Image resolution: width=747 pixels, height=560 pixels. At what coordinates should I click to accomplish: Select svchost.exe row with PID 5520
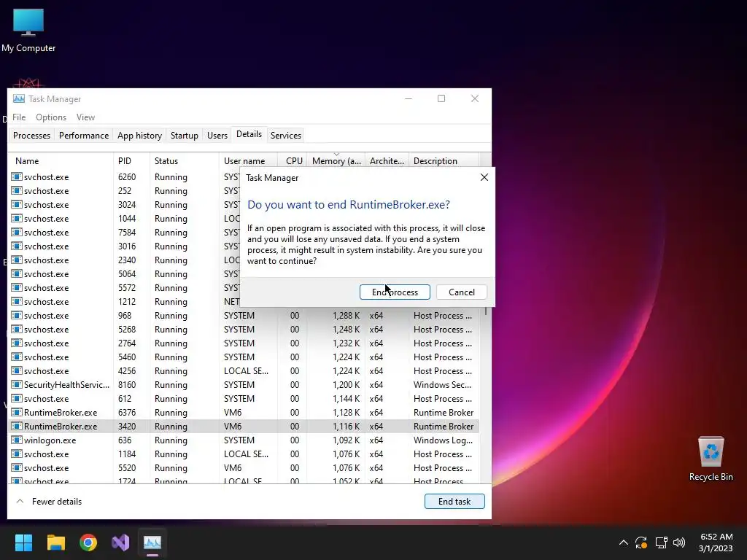point(244,467)
